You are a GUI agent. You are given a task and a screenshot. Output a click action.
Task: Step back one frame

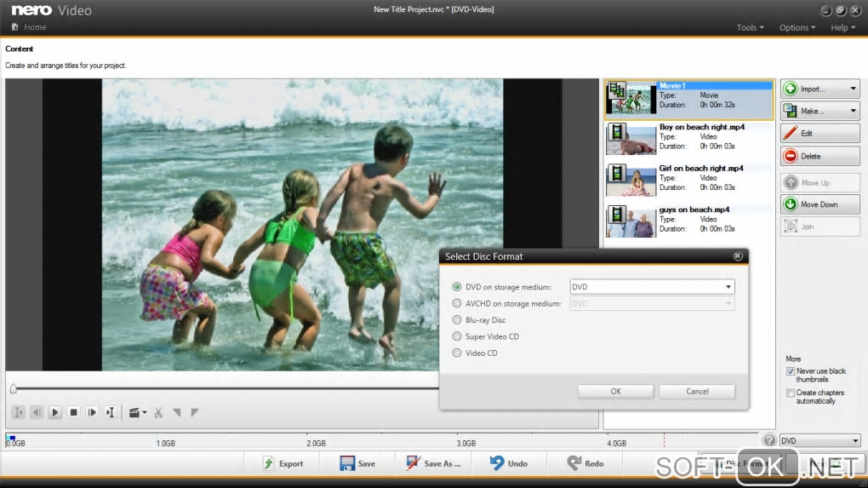tap(37, 412)
